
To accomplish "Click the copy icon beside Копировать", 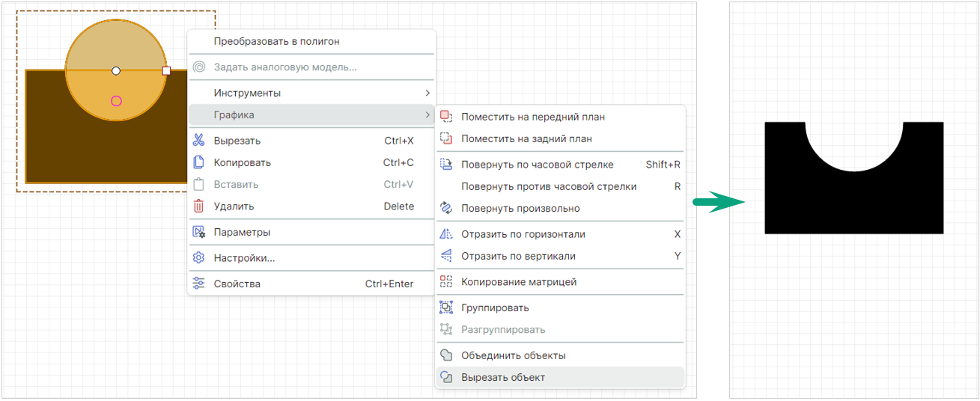I will coord(198,162).
